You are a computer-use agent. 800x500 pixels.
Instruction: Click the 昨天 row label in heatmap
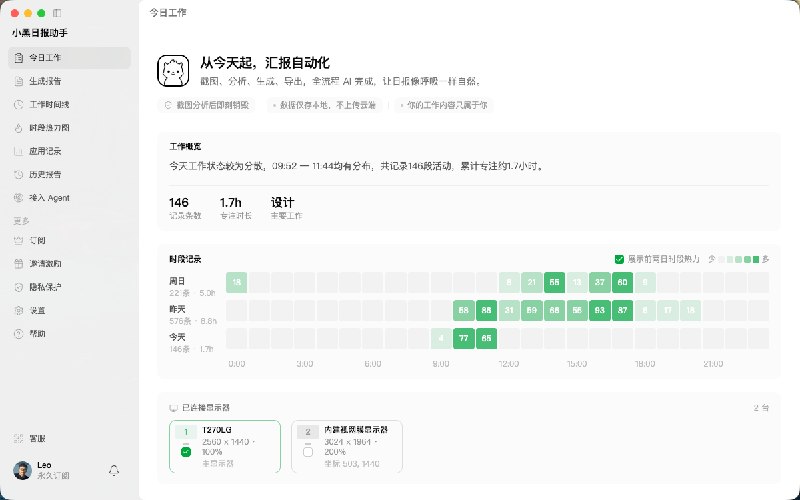coord(178,309)
